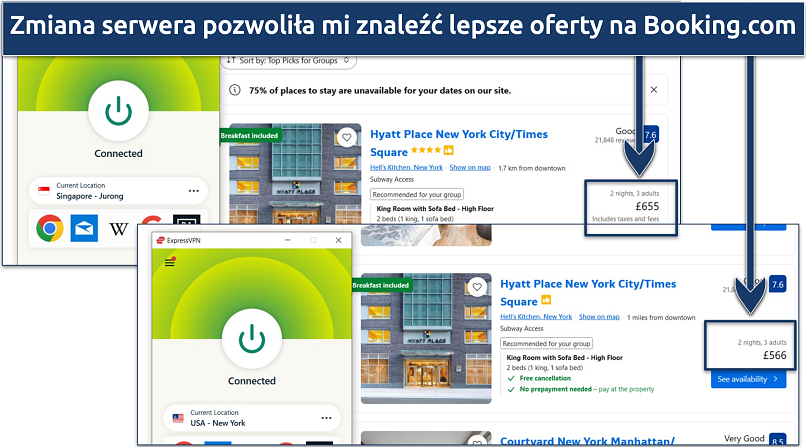This screenshot has width=806, height=447.
Task: Save the upper Hyatt Place listing with the heart
Action: (x=347, y=138)
